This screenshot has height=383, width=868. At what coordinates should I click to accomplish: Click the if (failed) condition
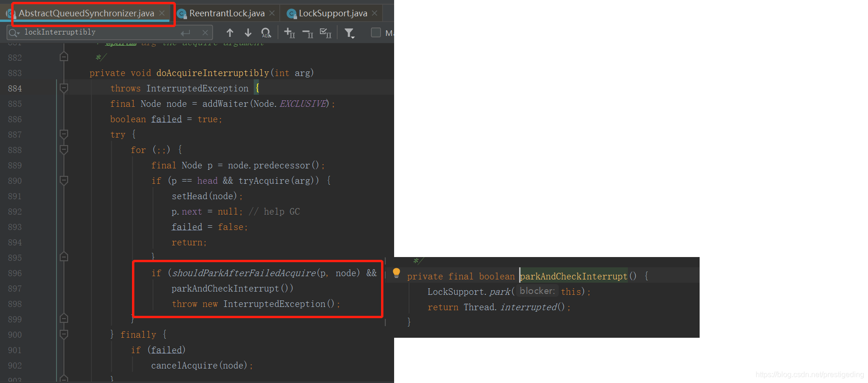click(x=158, y=350)
